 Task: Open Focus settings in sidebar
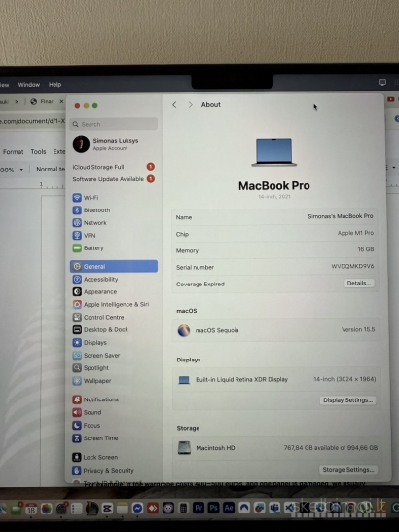pos(86,425)
